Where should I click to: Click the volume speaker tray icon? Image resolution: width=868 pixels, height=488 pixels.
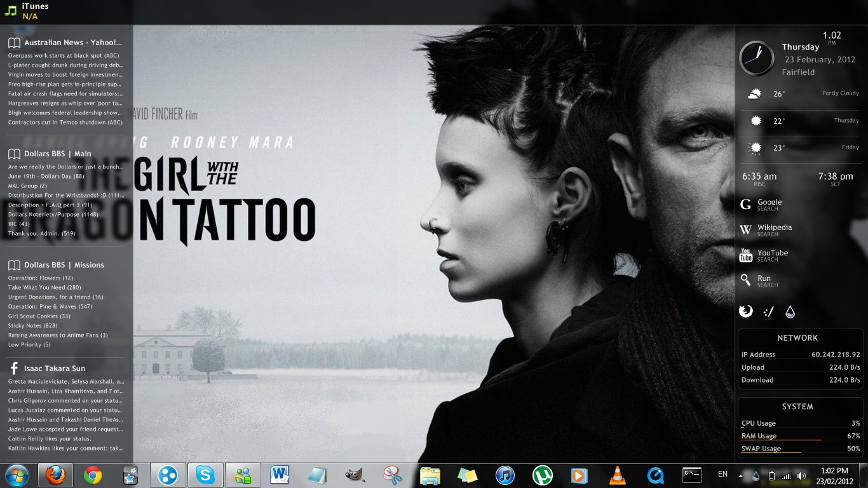(x=801, y=475)
